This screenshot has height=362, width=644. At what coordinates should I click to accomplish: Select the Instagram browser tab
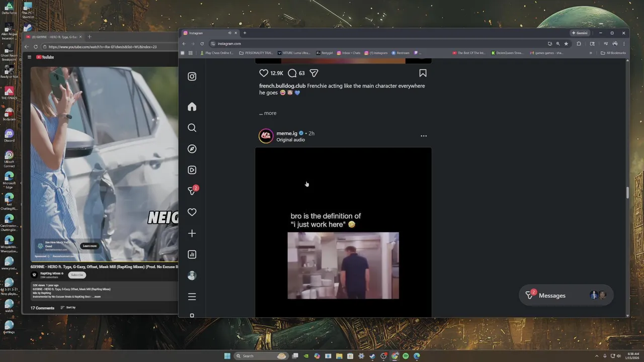click(x=210, y=33)
